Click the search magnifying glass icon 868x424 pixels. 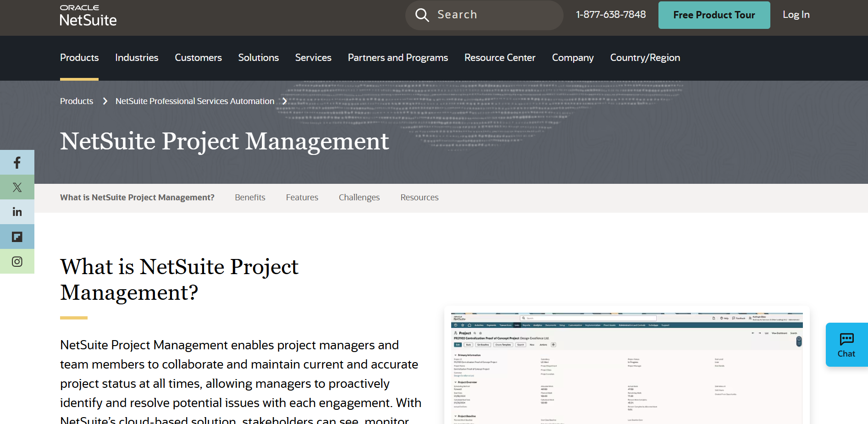coord(422,15)
